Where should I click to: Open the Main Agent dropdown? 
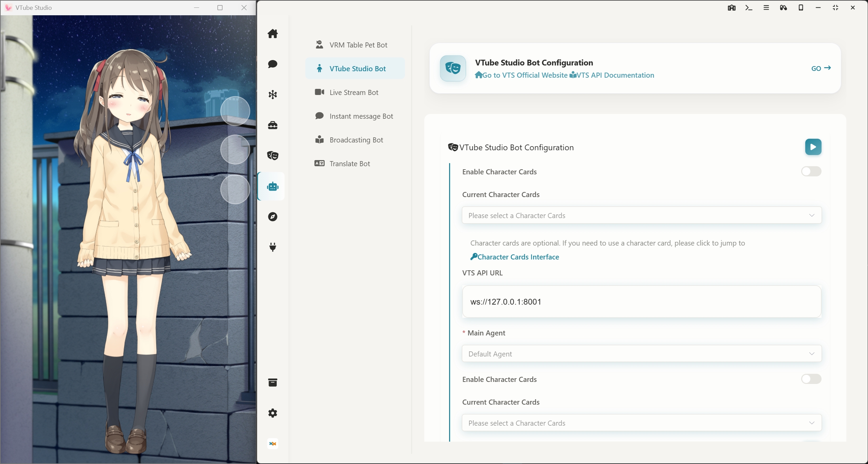point(642,354)
